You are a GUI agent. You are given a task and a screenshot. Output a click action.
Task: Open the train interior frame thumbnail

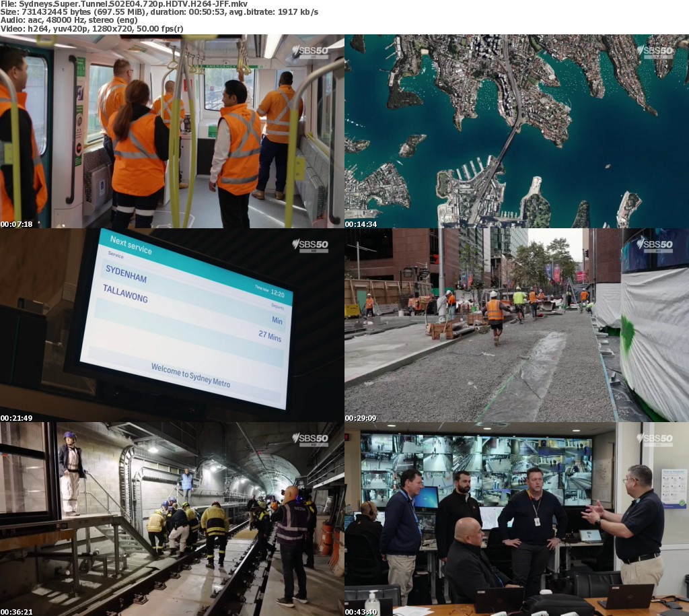172,131
